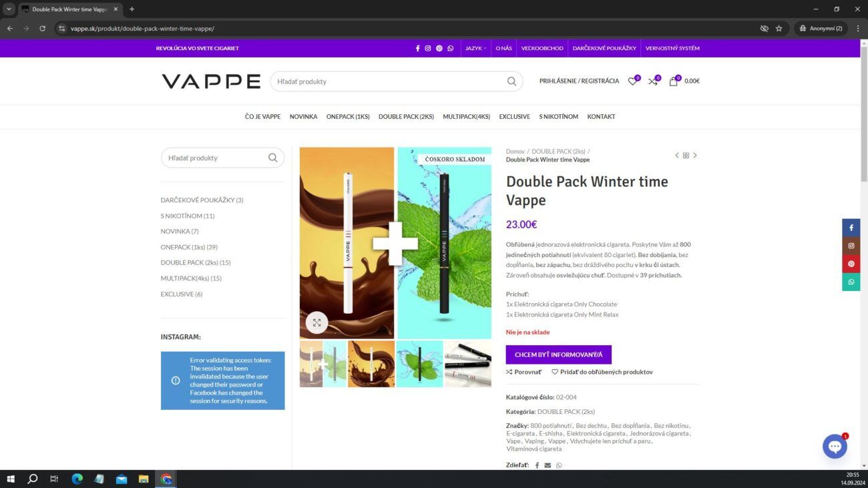
Task: Open the VEĽKOOBCHOD top bar link
Action: click(542, 48)
